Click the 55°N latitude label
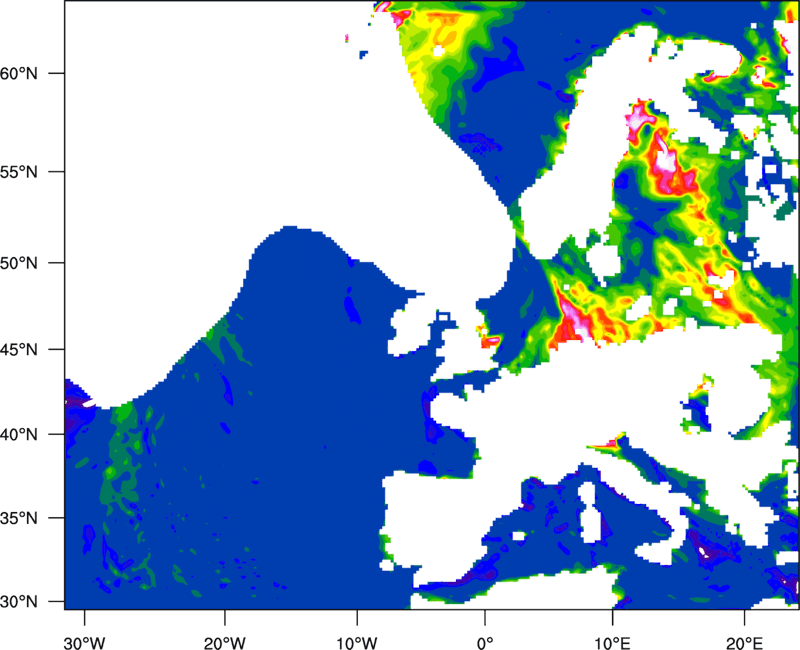 coord(19,172)
